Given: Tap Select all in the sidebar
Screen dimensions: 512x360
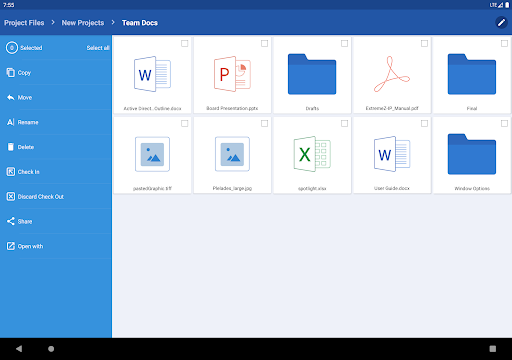Looking at the screenshot, I should 98,48.
